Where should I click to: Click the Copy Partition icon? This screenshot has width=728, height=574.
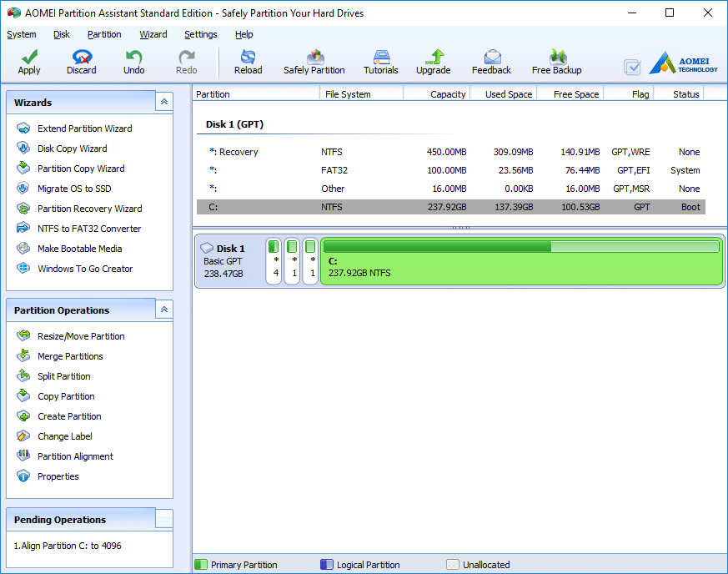23,395
